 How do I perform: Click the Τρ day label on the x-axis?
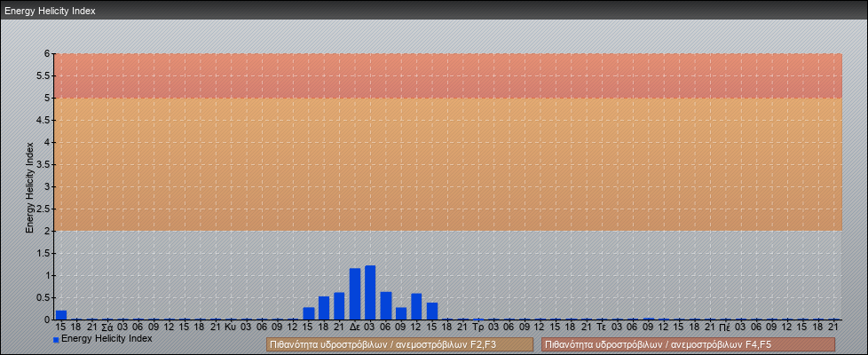coord(478,327)
